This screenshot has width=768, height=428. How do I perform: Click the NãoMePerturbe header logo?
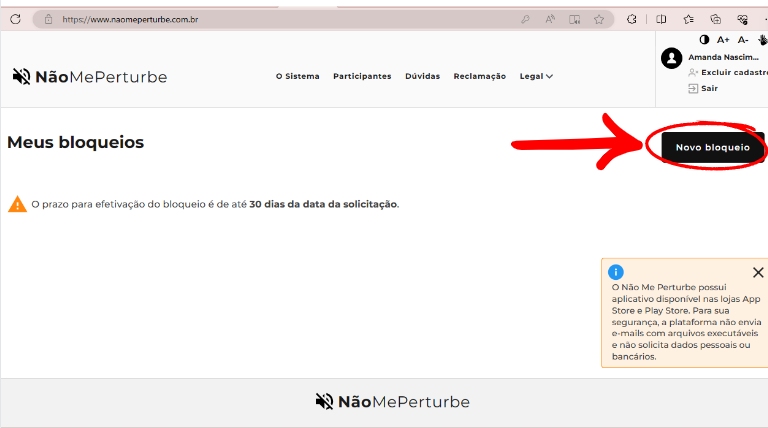90,76
